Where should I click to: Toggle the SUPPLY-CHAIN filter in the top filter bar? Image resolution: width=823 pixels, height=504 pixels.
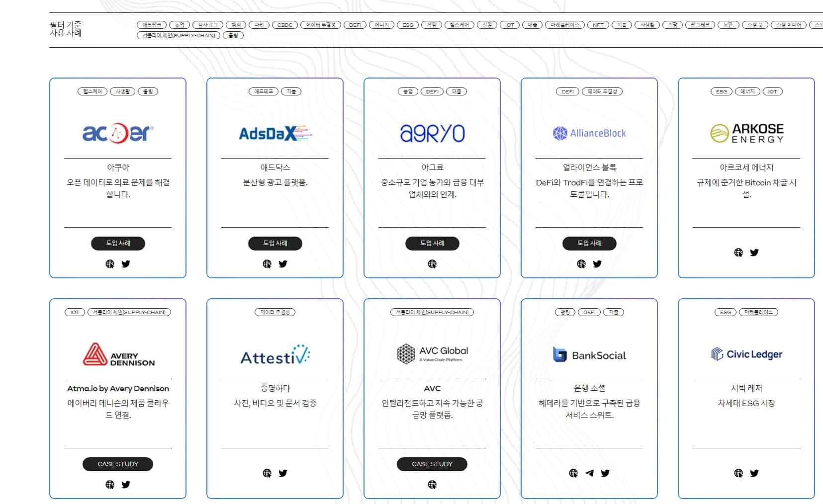click(x=179, y=35)
